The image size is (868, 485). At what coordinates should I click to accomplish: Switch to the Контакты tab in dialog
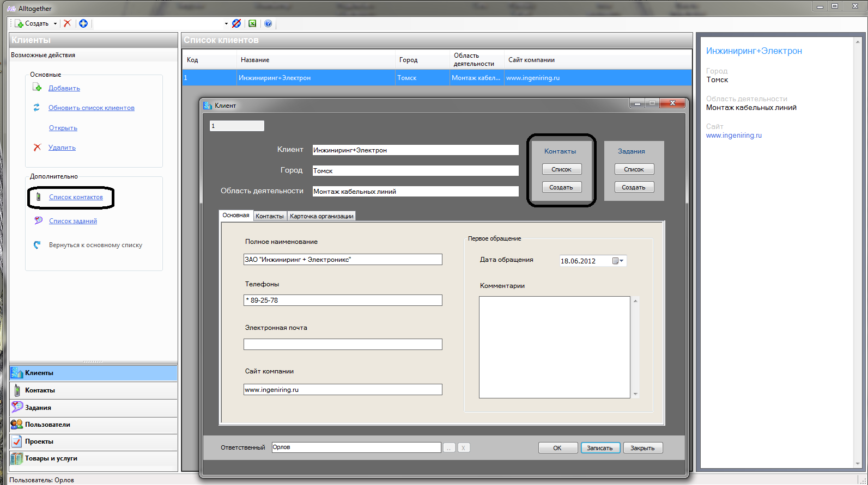[270, 216]
